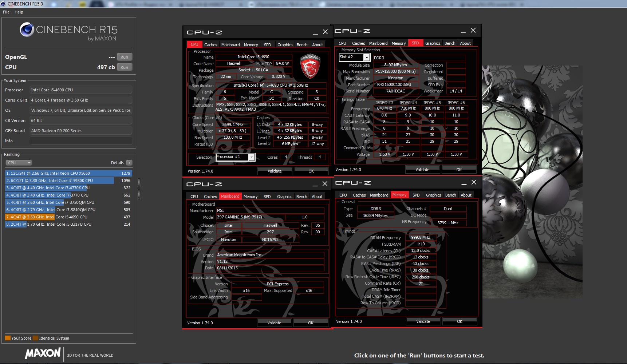Click Validate in top-left CPU-Z CPU window
The width and height of the screenshot is (627, 364).
(275, 171)
